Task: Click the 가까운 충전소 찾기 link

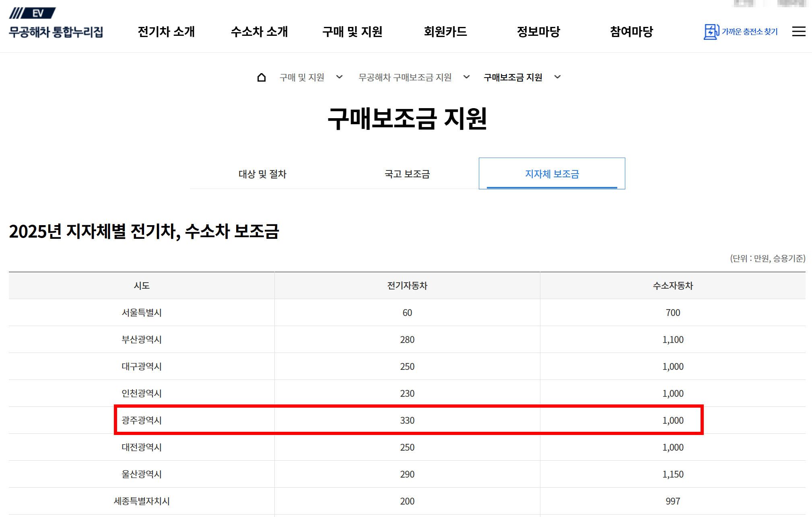Action: pyautogui.click(x=749, y=31)
